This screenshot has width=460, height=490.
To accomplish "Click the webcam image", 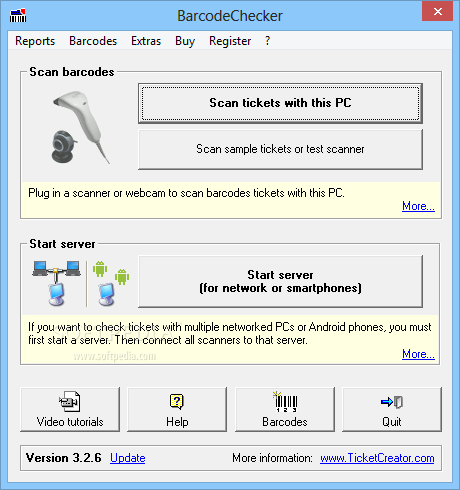I will (x=63, y=147).
